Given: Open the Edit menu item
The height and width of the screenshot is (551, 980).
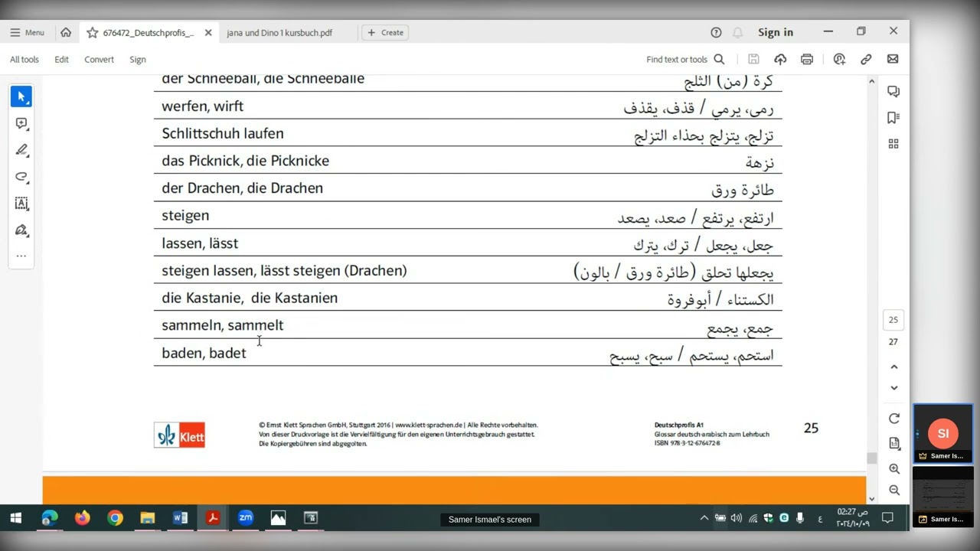Looking at the screenshot, I should tap(62, 60).
